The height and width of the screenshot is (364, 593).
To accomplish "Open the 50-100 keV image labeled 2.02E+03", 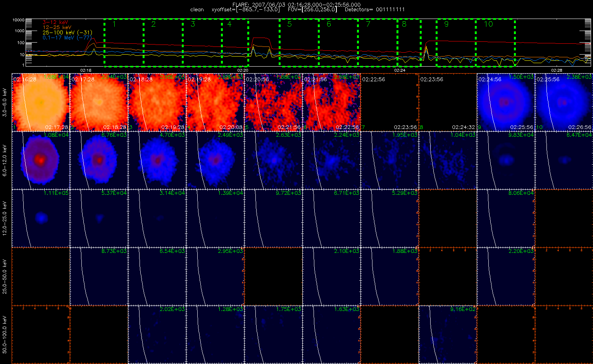I will (157, 334).
